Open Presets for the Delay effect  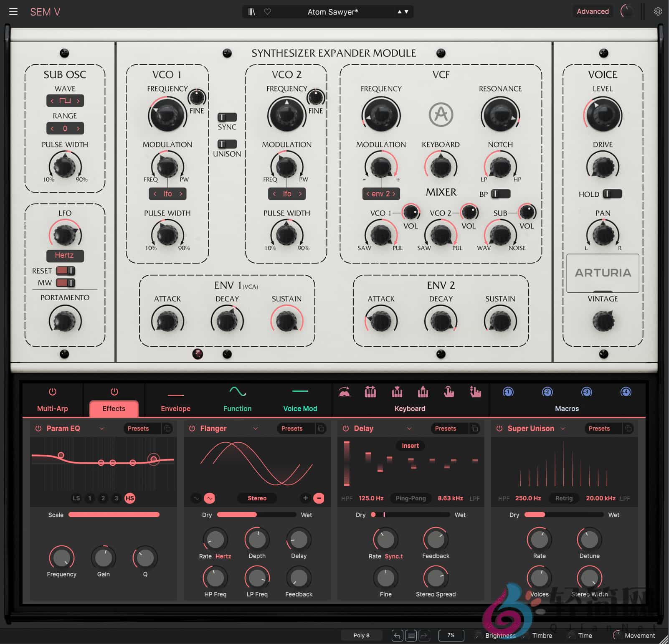pyautogui.click(x=446, y=428)
